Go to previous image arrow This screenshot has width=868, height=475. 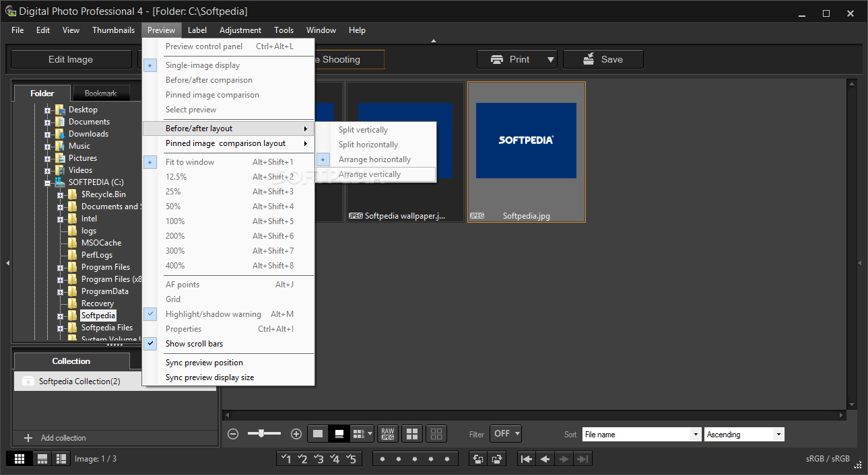[545, 459]
